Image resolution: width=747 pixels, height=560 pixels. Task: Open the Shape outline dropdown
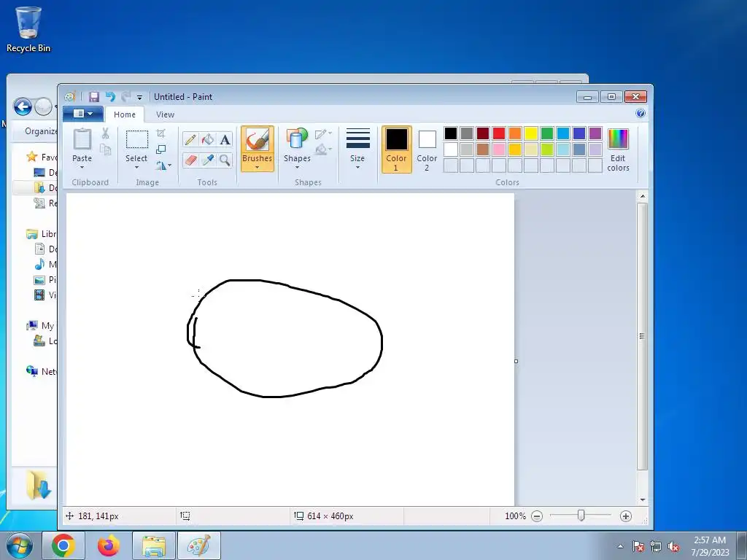point(323,134)
